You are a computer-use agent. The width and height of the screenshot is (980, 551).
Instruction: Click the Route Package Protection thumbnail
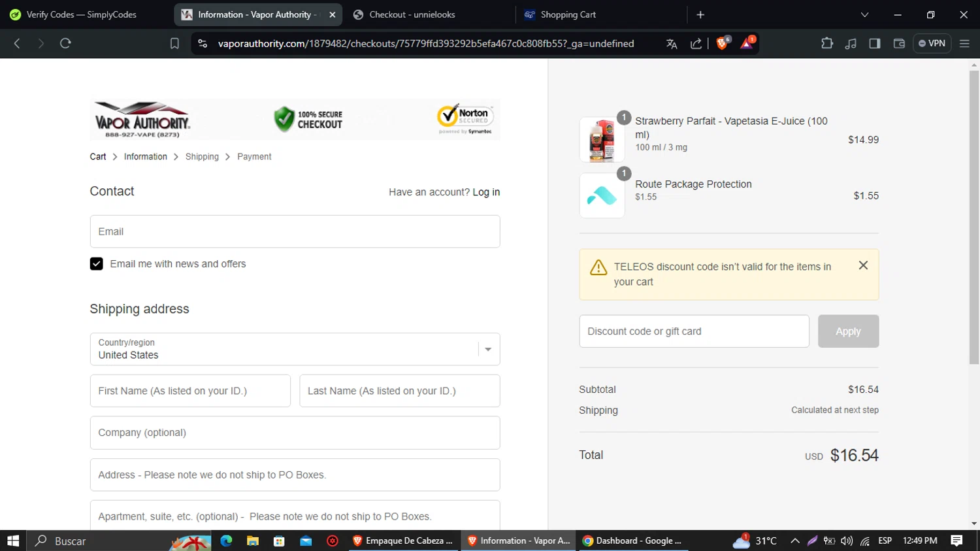point(602,195)
